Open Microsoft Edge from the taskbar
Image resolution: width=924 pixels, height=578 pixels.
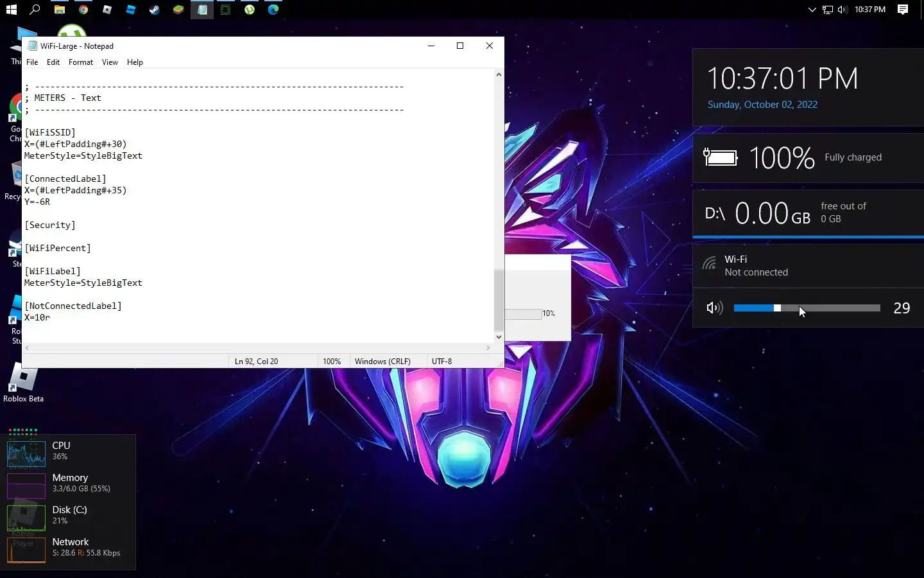[273, 10]
